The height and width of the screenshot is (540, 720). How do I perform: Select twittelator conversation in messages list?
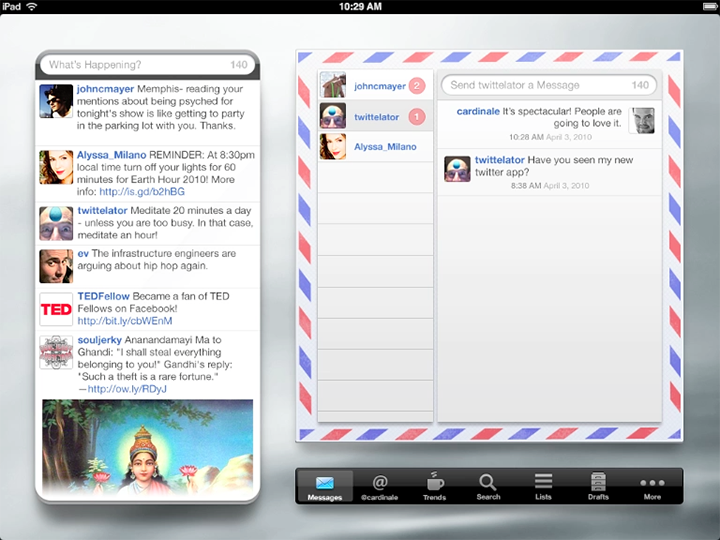tap(376, 116)
